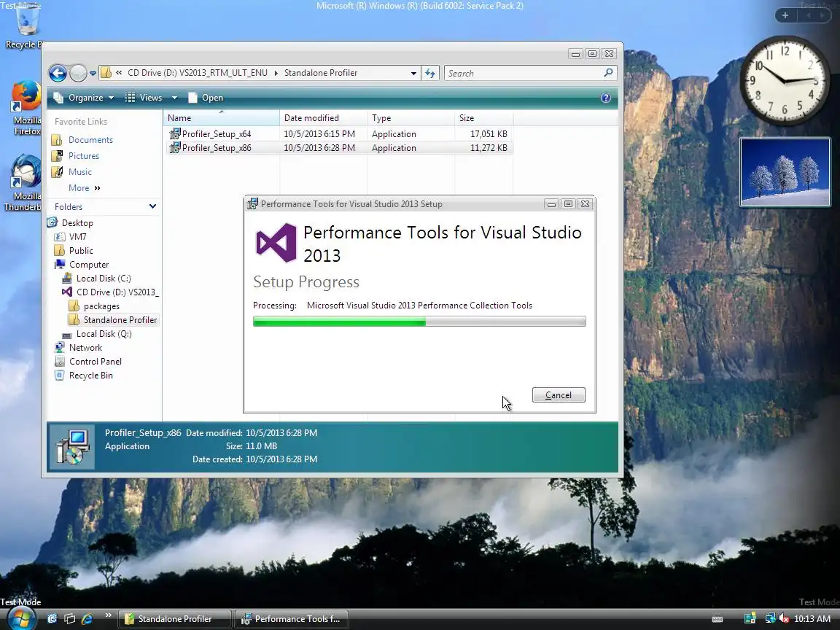Click the folder icon in address bar

(x=106, y=73)
